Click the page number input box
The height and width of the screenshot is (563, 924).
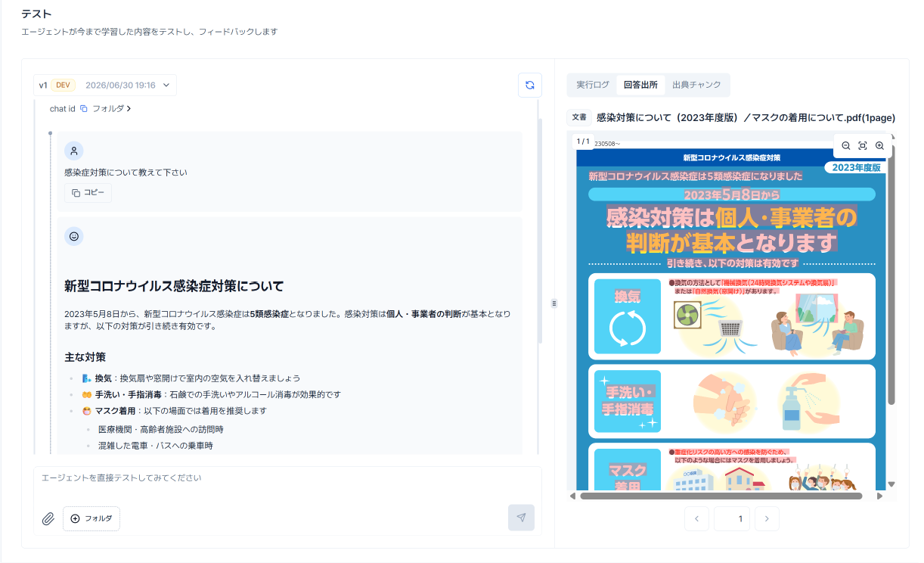click(732, 518)
